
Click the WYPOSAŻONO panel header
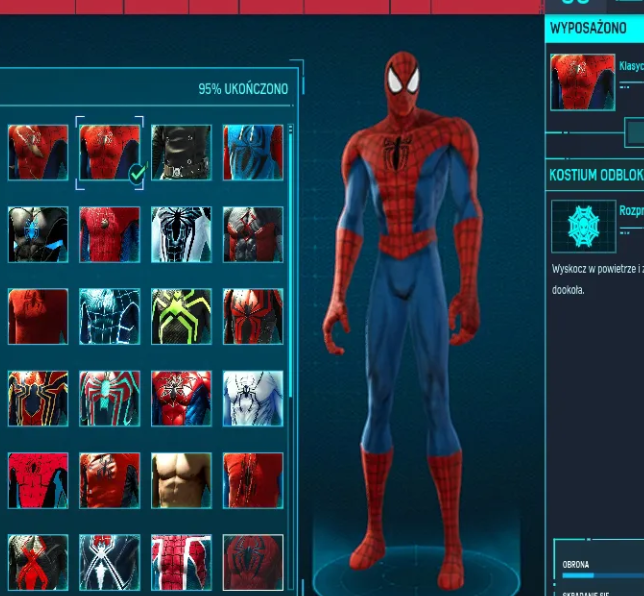click(594, 28)
